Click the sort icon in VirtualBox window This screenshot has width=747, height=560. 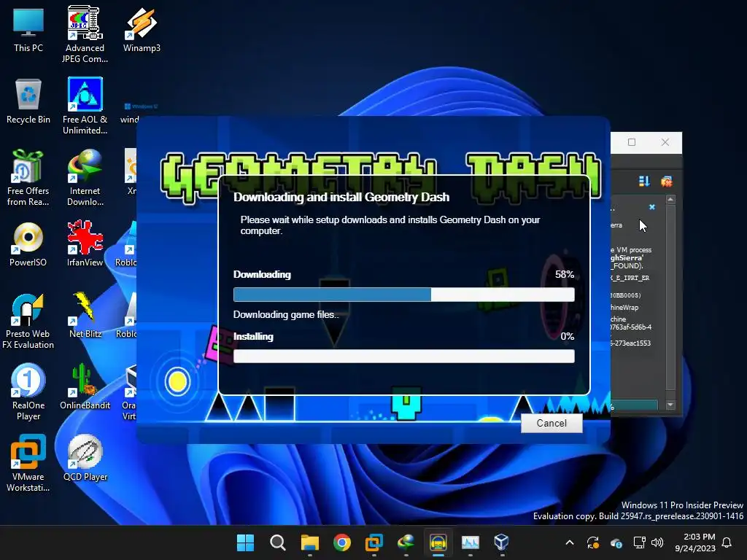click(644, 181)
